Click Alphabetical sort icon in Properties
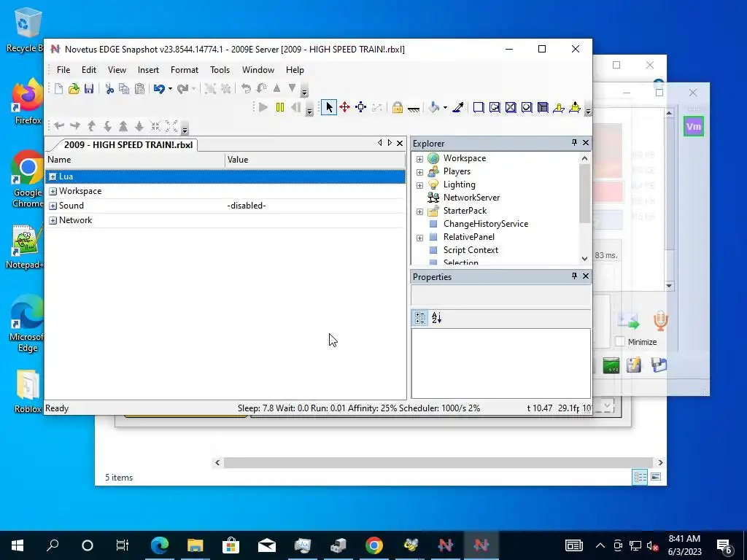 tap(436, 318)
